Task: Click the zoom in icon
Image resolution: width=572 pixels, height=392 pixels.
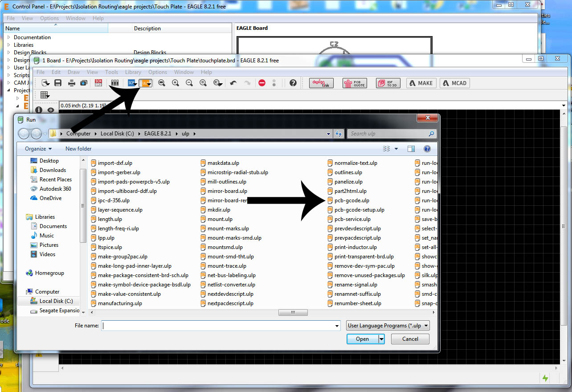Action: pos(176,83)
